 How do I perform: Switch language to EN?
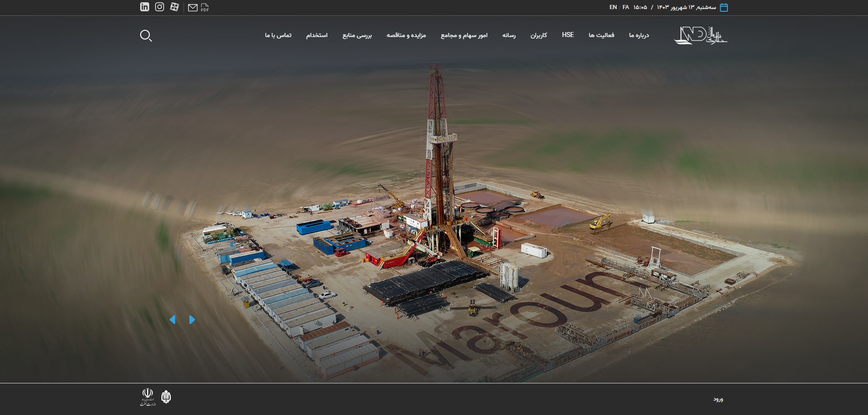click(x=613, y=7)
